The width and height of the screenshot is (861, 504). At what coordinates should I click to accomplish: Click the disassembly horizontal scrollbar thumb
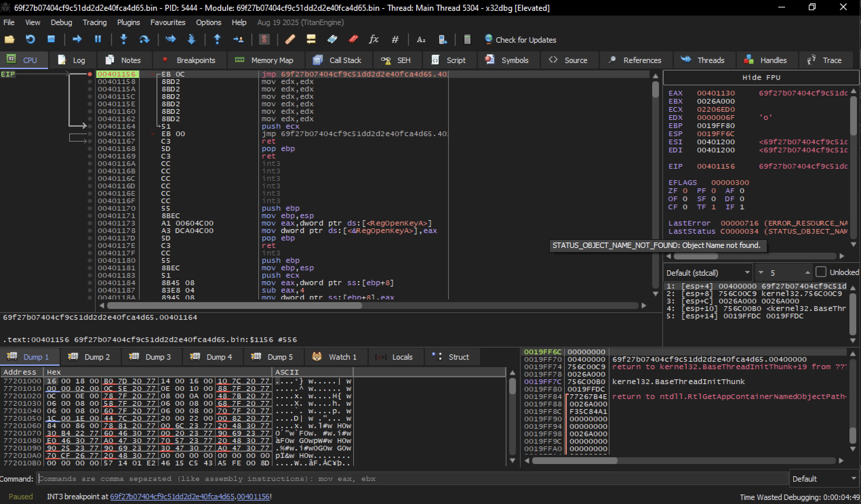[234, 306]
